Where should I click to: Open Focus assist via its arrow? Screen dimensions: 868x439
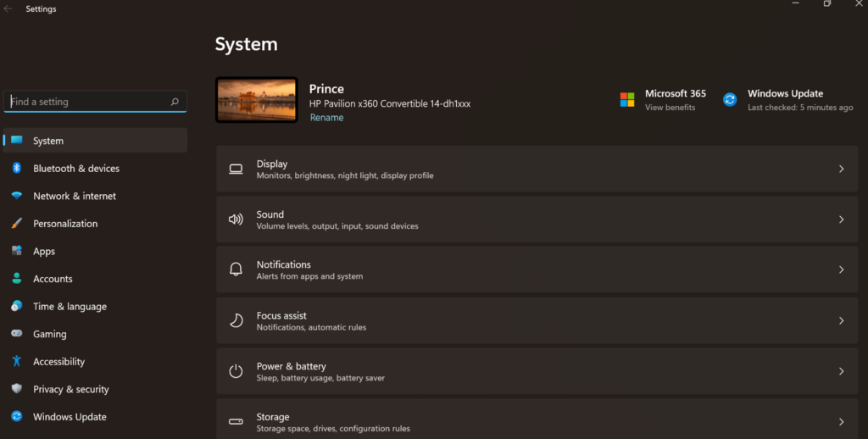[x=841, y=320]
